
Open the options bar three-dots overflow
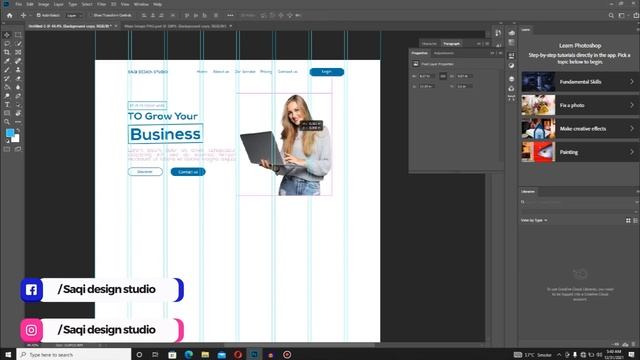(231, 16)
